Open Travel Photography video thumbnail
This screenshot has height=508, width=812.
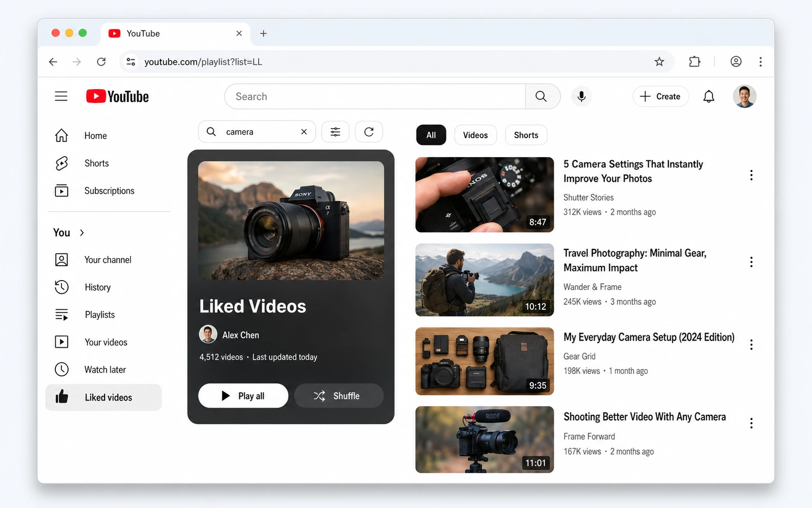[x=484, y=280]
